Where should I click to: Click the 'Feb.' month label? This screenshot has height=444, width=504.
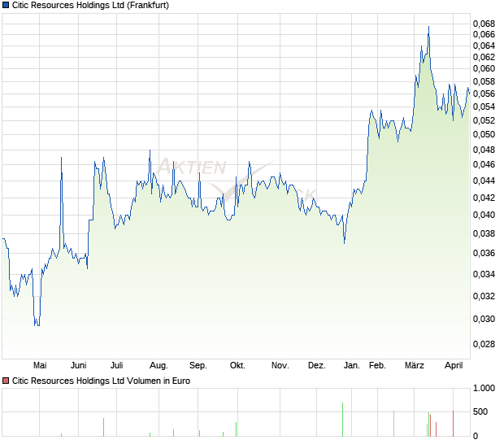pyautogui.click(x=377, y=366)
